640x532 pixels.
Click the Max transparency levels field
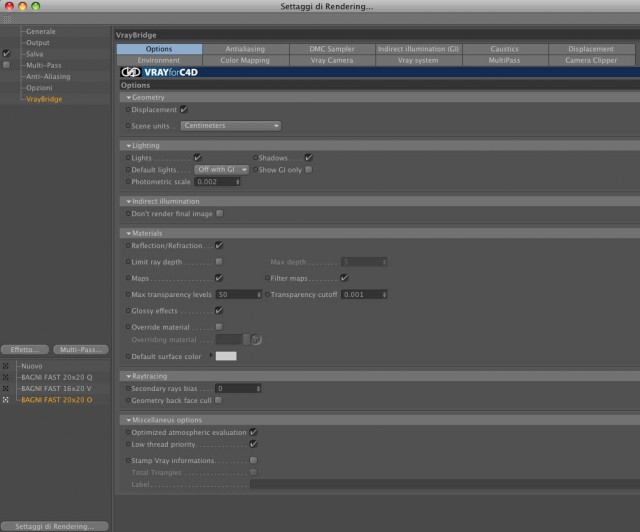tap(238, 294)
